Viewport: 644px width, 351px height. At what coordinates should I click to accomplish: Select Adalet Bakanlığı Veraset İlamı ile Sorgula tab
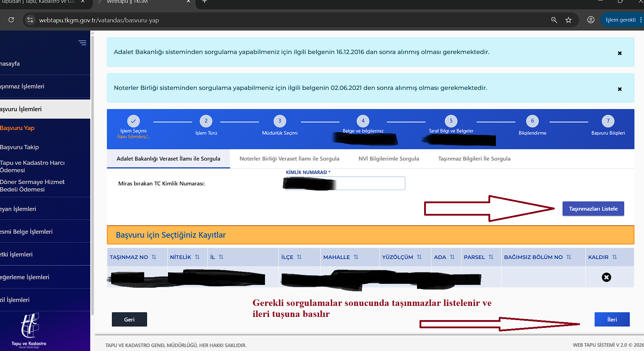168,159
